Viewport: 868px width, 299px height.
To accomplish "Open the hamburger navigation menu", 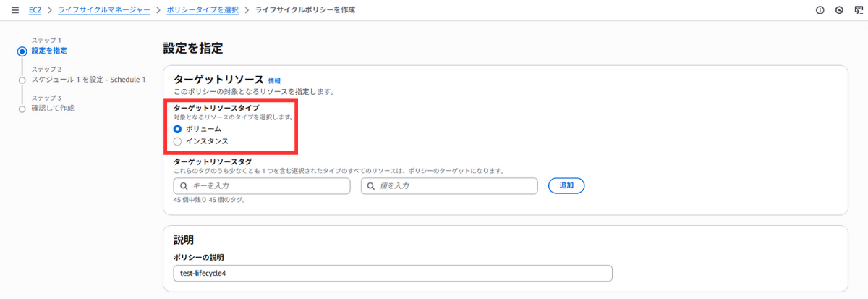I will tap(15, 10).
